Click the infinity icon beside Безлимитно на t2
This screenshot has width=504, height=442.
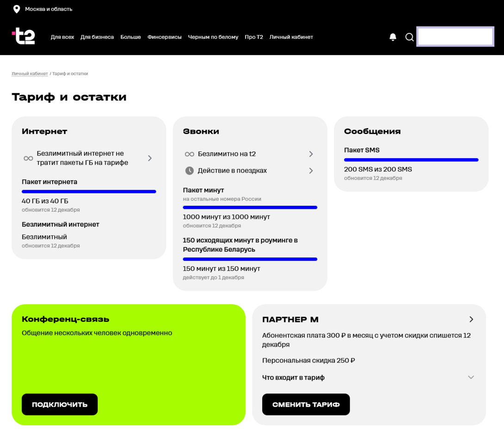pos(189,154)
